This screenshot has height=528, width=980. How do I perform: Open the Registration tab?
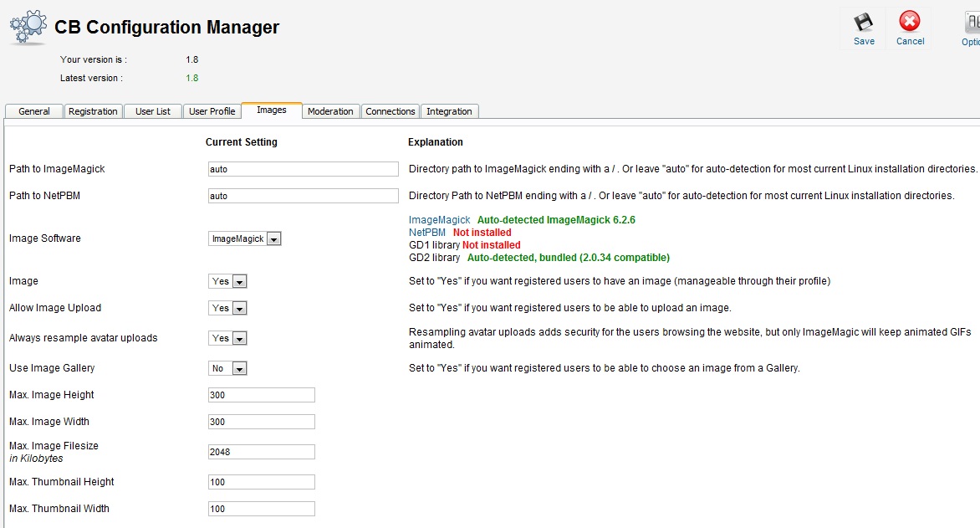click(x=93, y=111)
